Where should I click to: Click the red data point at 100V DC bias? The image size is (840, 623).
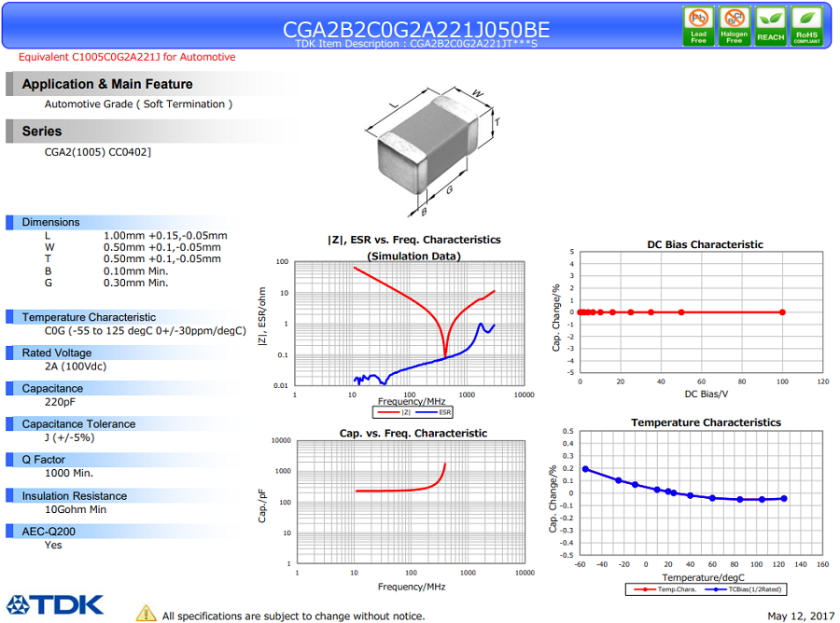pos(782,312)
